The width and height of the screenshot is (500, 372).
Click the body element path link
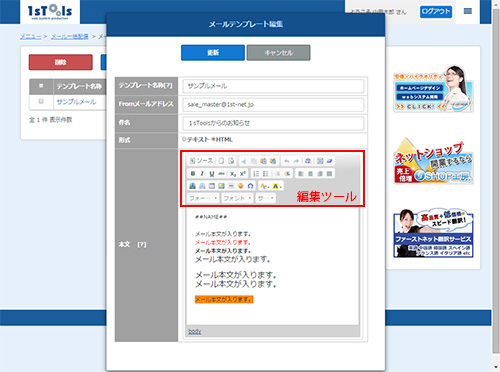pyautogui.click(x=195, y=331)
